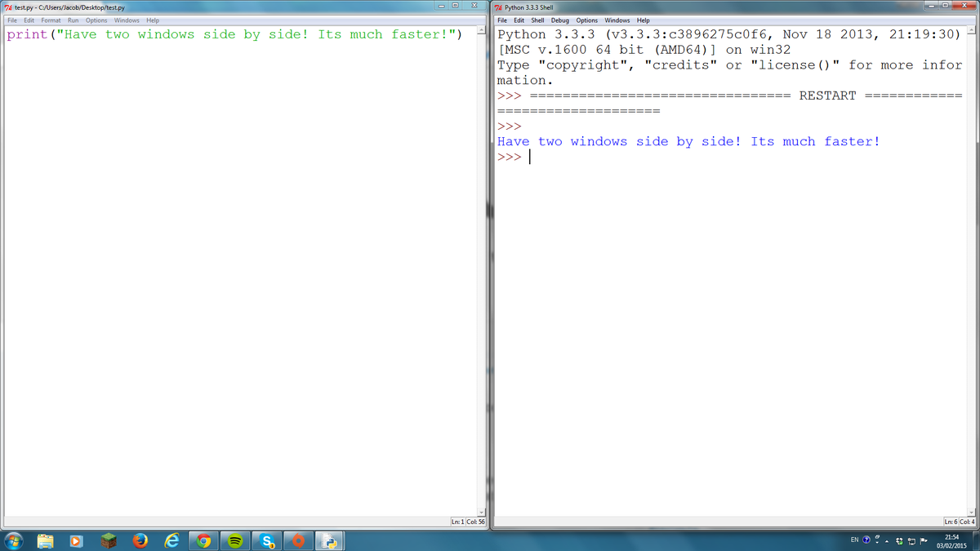
Task: Open the Run menu in the test.py editor
Action: pos(73,20)
